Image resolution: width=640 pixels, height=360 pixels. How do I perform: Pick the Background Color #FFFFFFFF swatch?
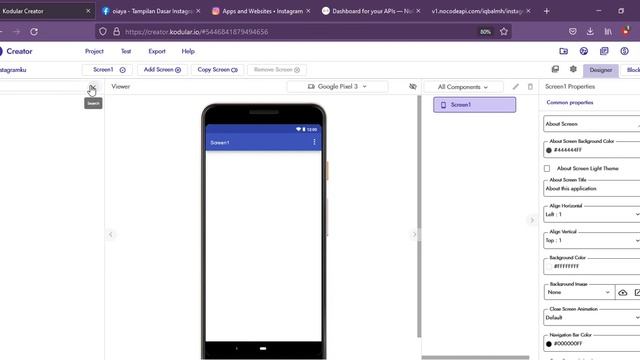(549, 266)
